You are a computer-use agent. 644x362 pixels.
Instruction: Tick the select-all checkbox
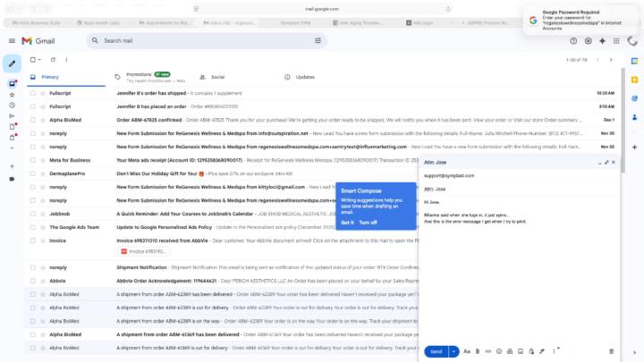[33, 60]
